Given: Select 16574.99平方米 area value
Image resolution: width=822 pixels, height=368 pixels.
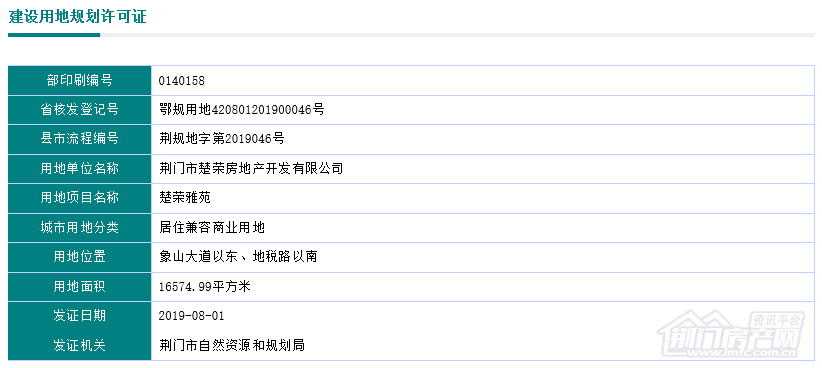Looking at the screenshot, I should point(205,287).
